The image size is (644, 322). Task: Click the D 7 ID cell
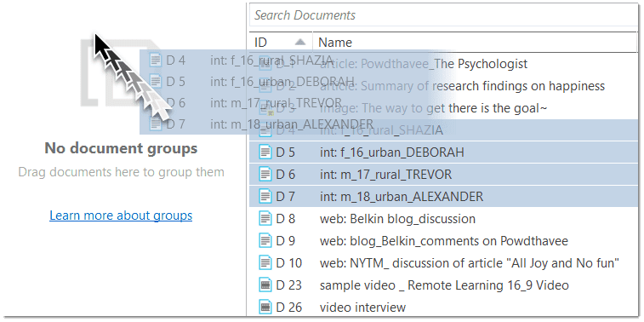tap(286, 197)
